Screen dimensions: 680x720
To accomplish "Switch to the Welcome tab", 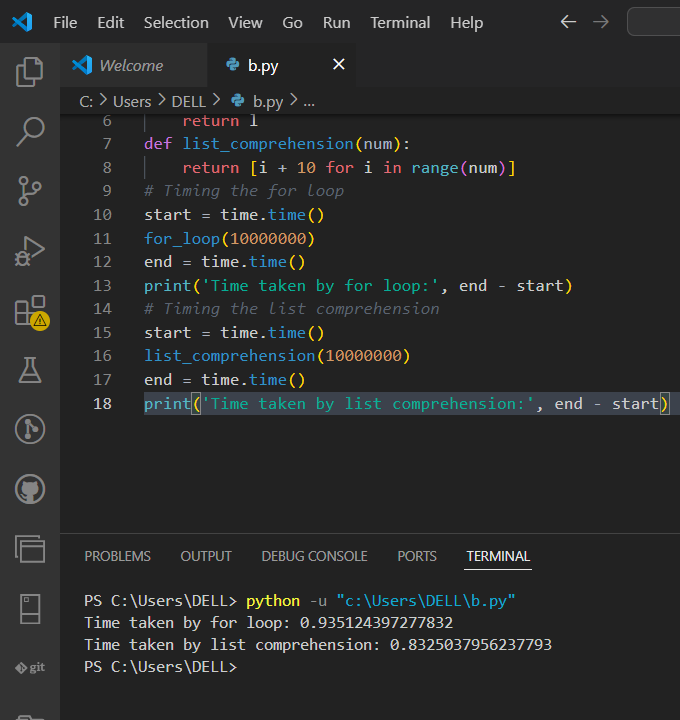I will pos(133,65).
